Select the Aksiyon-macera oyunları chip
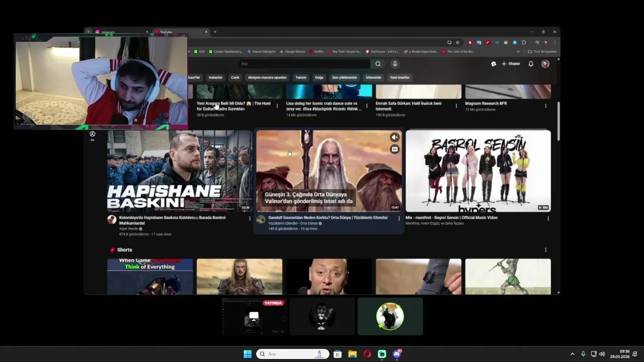Image resolution: width=644 pixels, height=362 pixels. coord(267,77)
